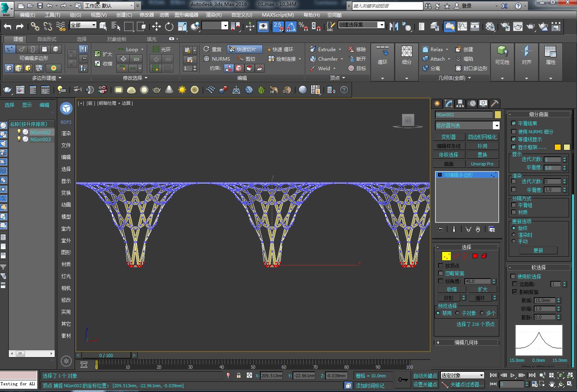Click the orange cage color swatch

point(558,147)
